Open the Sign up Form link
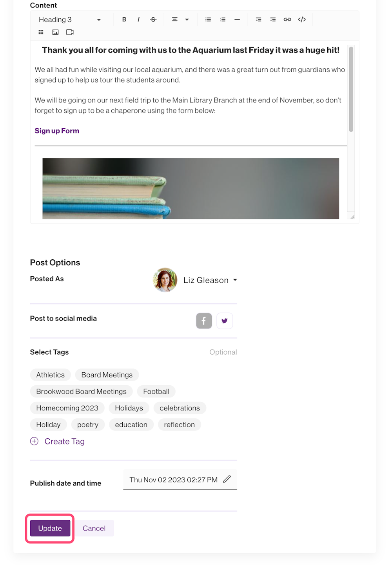Viewport: 392px width, 565px height. 57,131
